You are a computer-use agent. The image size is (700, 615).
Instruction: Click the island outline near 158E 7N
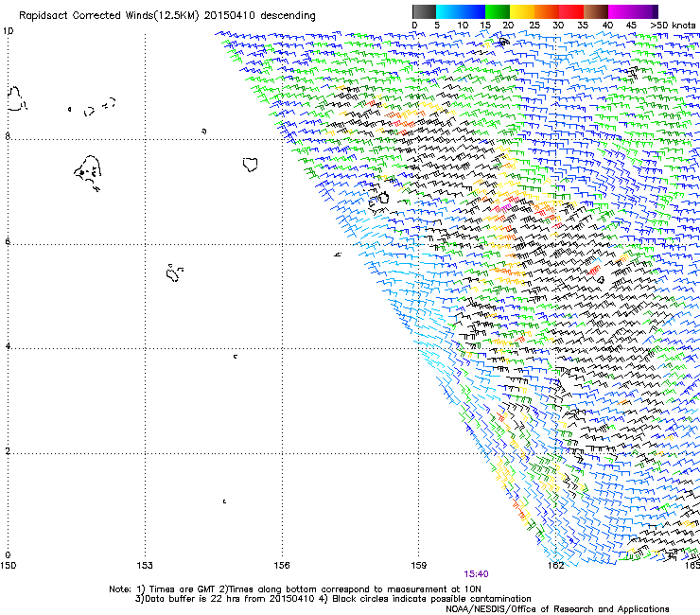[x=383, y=197]
